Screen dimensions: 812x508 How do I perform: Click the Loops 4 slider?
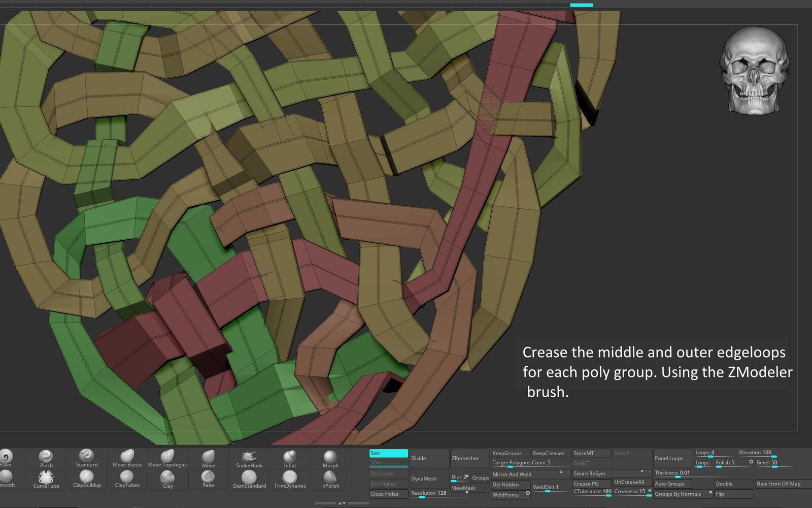[x=715, y=453]
